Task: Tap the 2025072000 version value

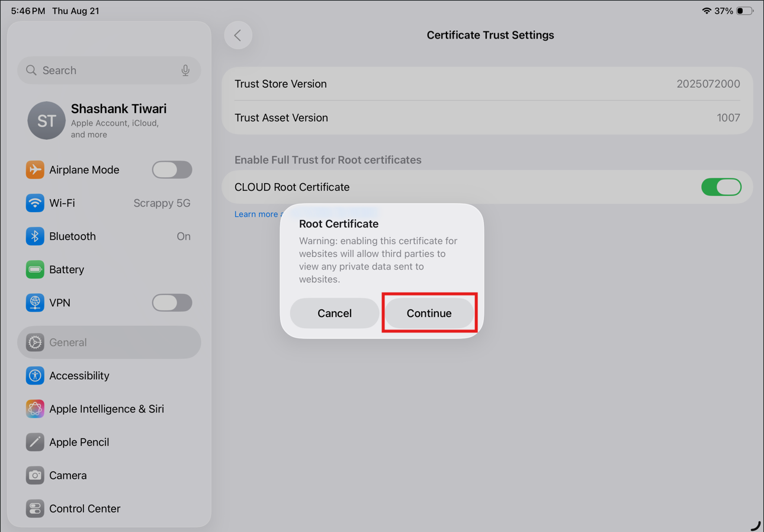Action: 708,84
